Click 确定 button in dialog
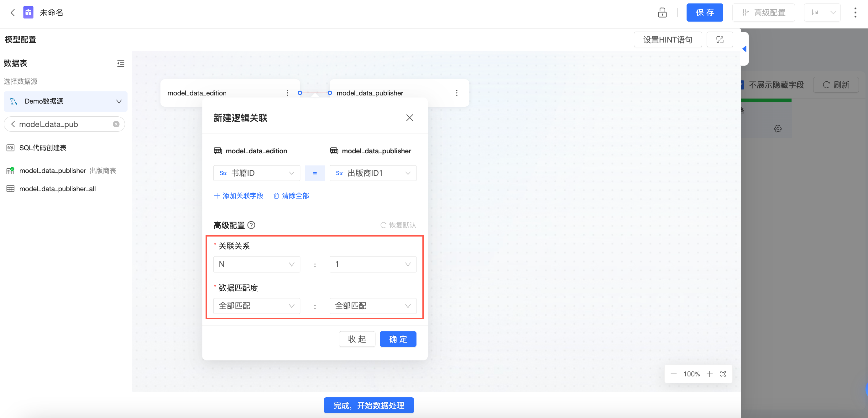This screenshot has width=868, height=418. (398, 339)
